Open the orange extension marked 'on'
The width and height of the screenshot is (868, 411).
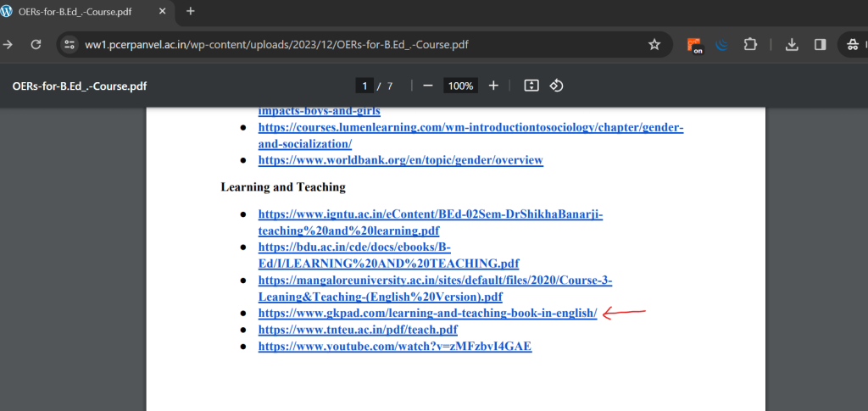695,45
